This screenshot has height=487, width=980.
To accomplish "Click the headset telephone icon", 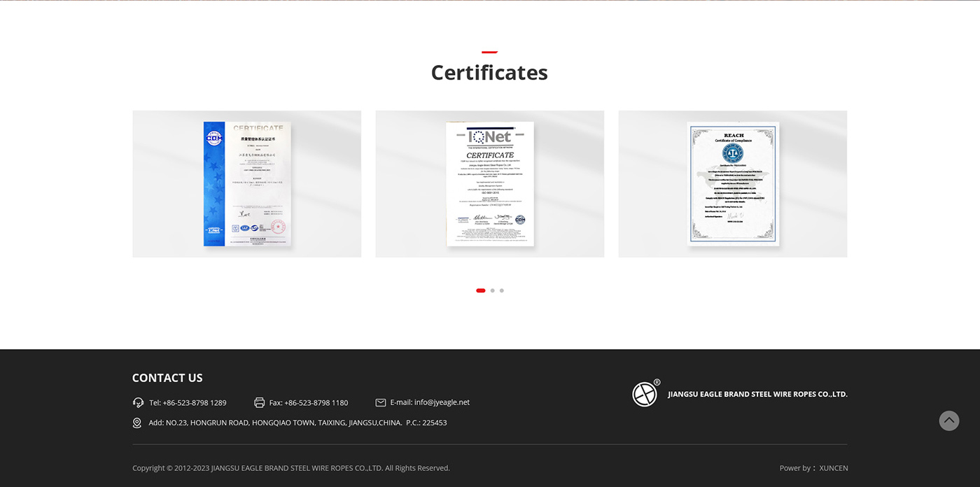I will [138, 402].
